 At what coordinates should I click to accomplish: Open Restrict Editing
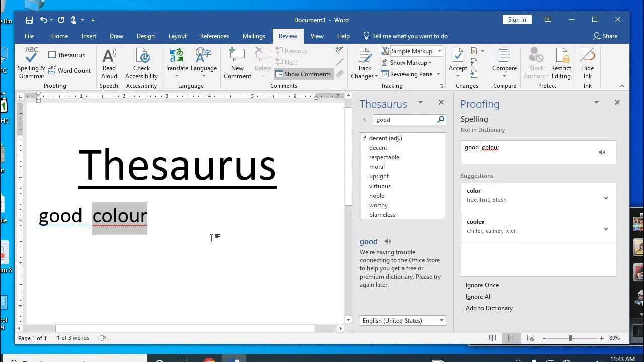(x=561, y=63)
